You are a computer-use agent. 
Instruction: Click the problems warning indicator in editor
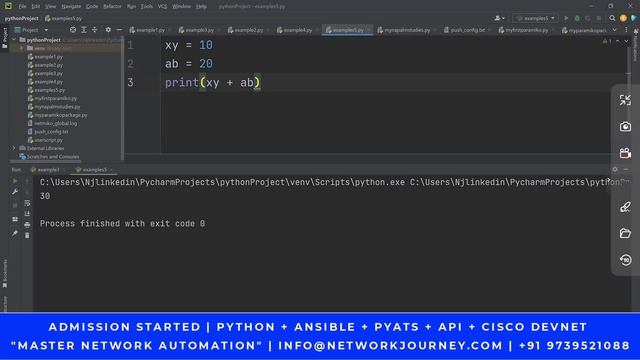(607, 41)
